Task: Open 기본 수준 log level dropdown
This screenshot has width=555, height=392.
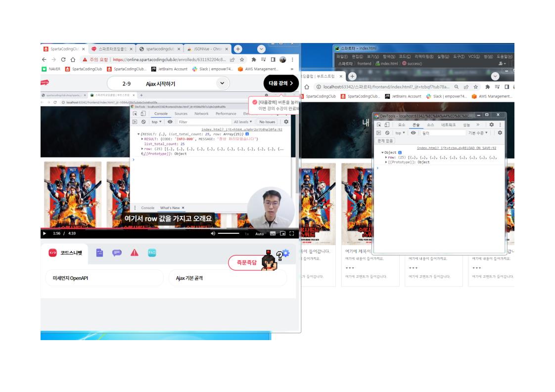Action: (x=478, y=133)
